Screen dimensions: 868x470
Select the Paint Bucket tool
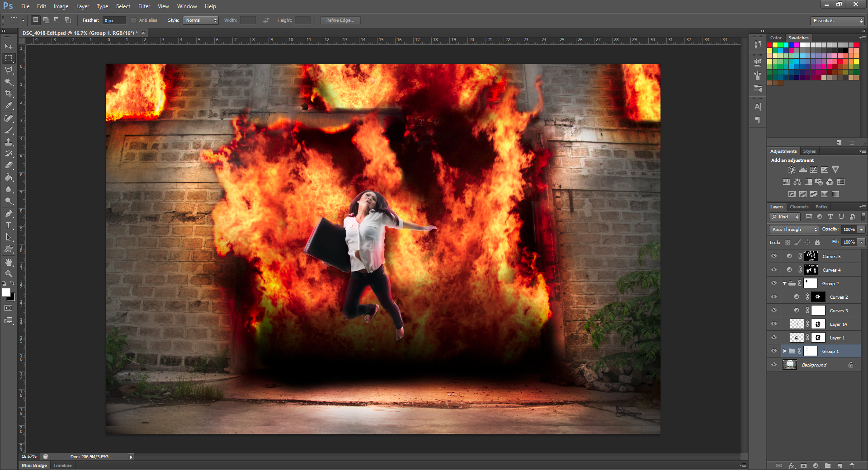[9, 177]
